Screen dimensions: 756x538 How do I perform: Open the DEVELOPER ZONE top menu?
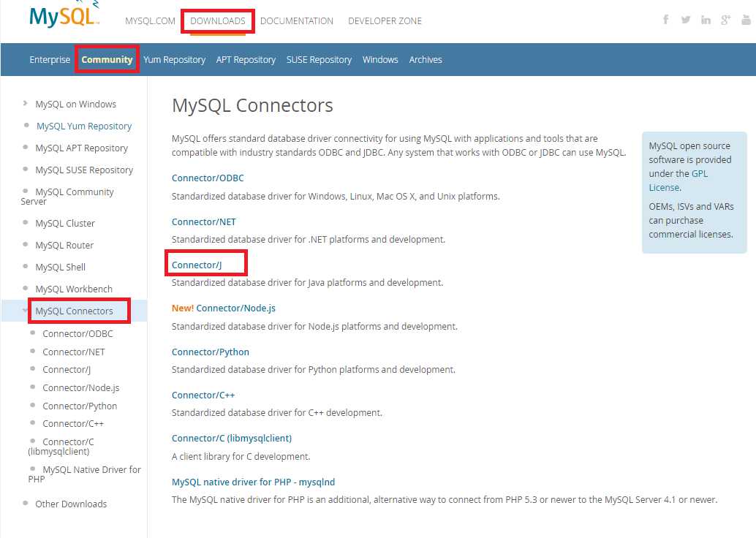(385, 21)
